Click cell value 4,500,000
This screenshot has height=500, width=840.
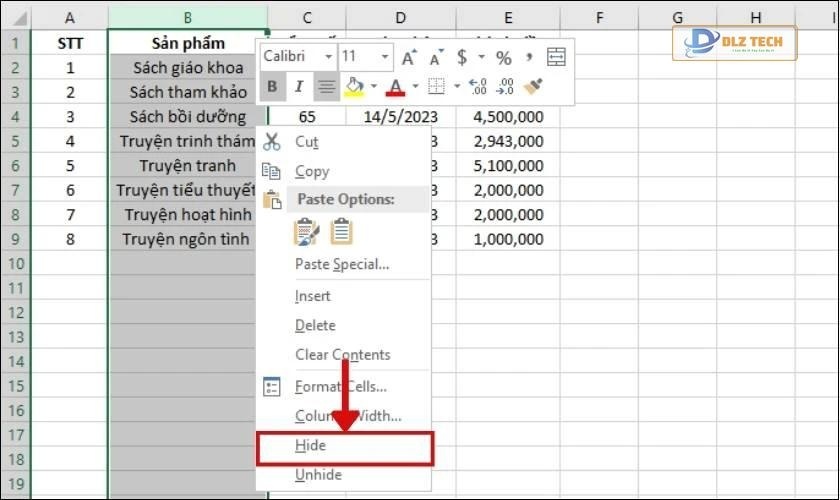(x=508, y=117)
